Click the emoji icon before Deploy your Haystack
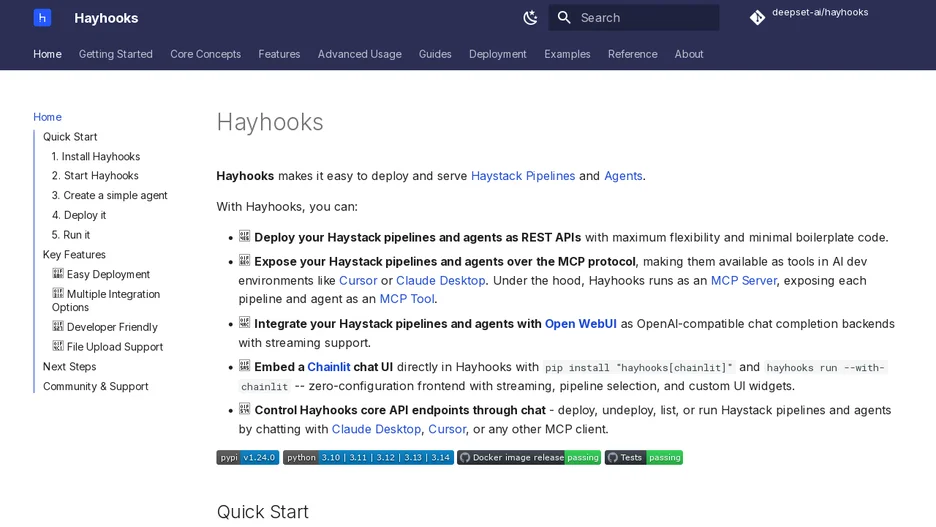936x527 pixels. pos(244,236)
